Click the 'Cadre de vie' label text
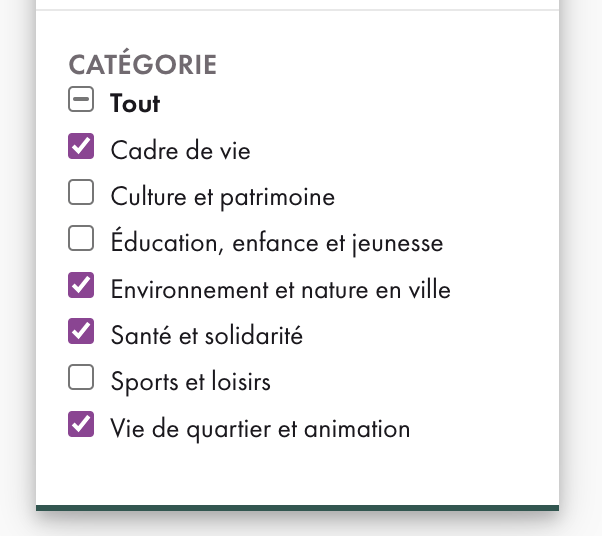The height and width of the screenshot is (536, 602). pos(181,151)
